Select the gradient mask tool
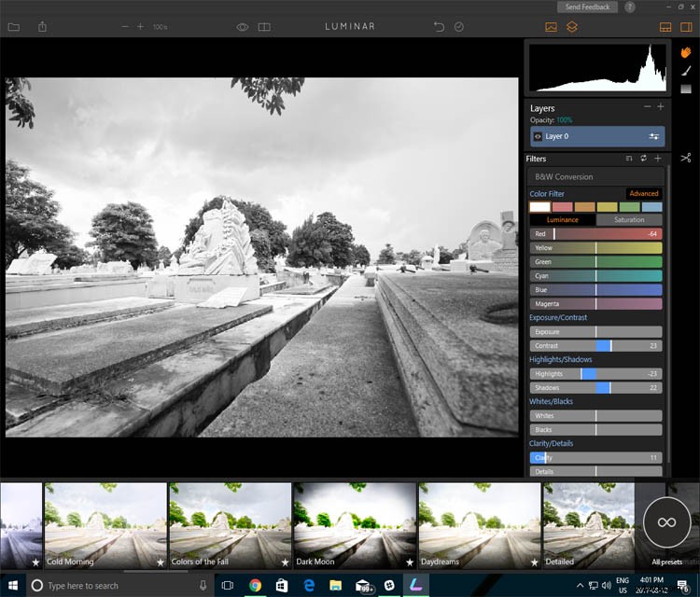The image size is (700, 597). tap(686, 89)
